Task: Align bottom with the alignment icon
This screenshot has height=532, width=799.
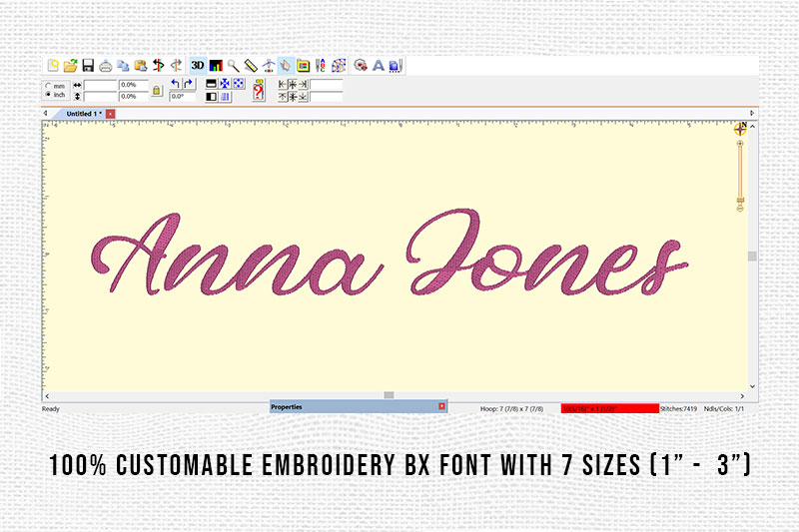Action: [303, 96]
